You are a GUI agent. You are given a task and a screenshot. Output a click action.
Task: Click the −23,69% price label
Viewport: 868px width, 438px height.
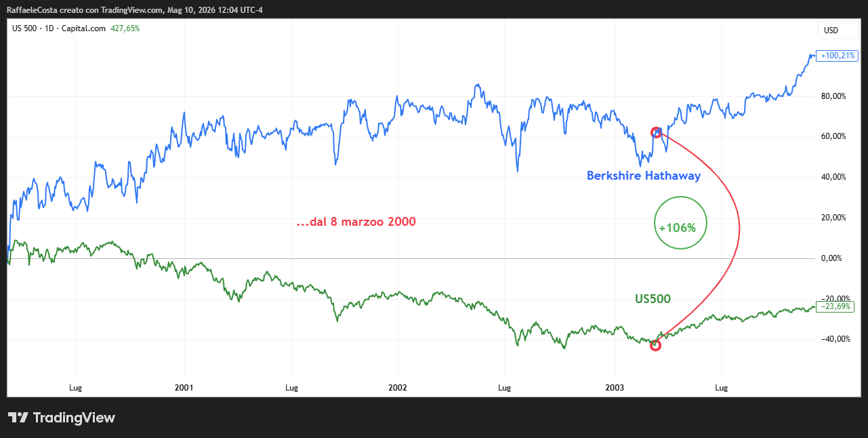click(x=836, y=306)
